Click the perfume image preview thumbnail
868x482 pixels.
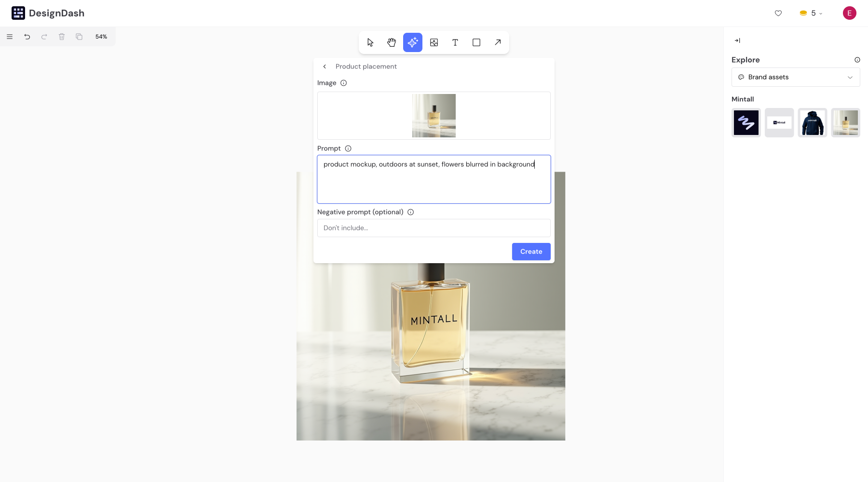tap(434, 116)
